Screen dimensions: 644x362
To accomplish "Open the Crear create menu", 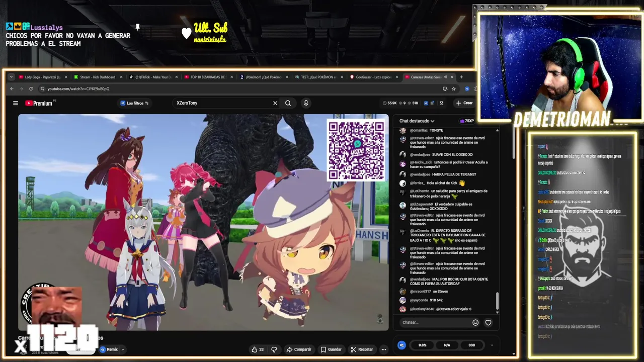I will (x=464, y=103).
